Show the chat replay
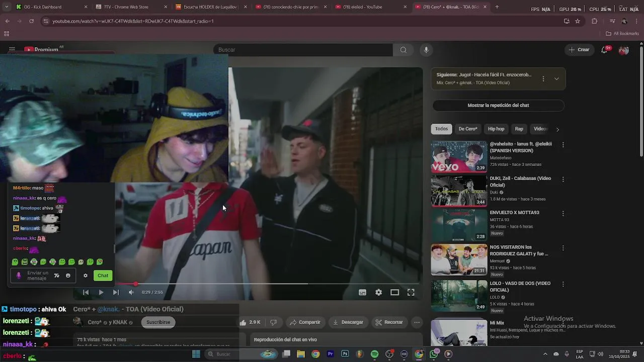The width and height of the screenshot is (644, 362). pos(498,105)
